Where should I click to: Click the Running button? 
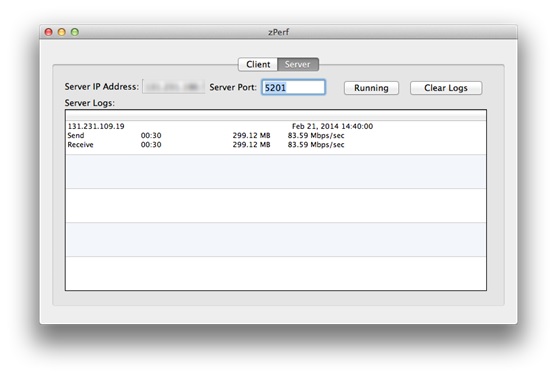(371, 88)
